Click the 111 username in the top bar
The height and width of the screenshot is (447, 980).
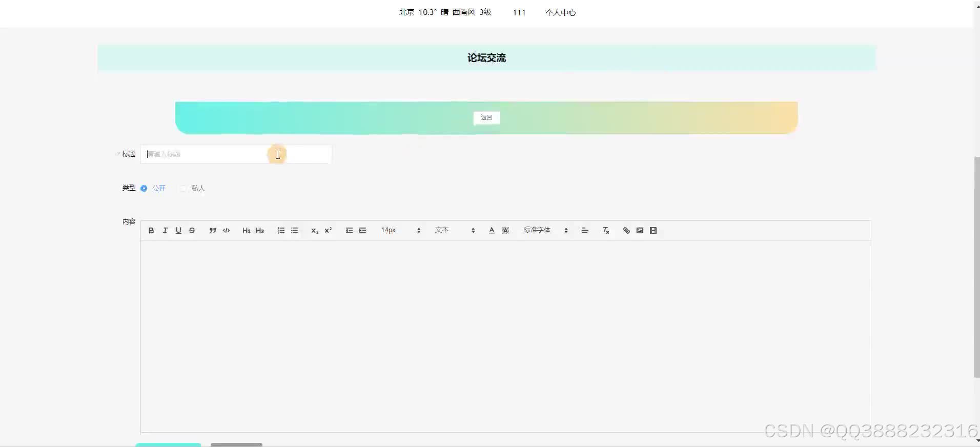tap(519, 12)
